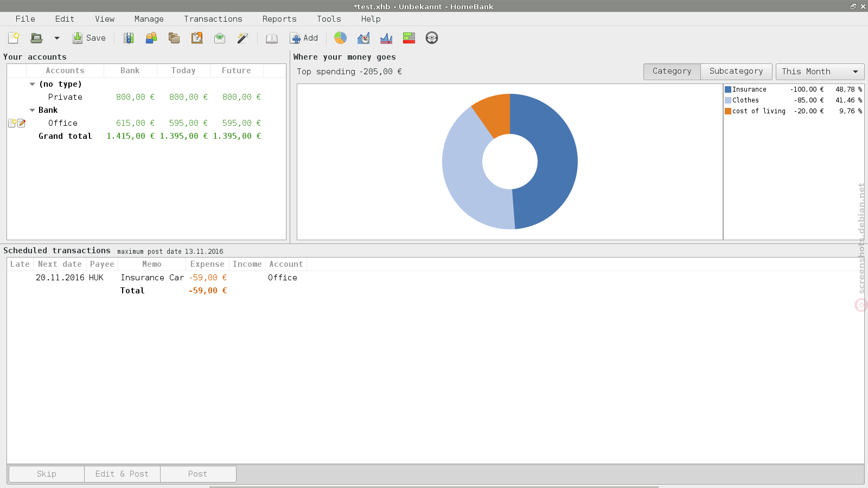868x488 pixels.
Task: Collapse the (no type) account group
Action: click(x=32, y=84)
